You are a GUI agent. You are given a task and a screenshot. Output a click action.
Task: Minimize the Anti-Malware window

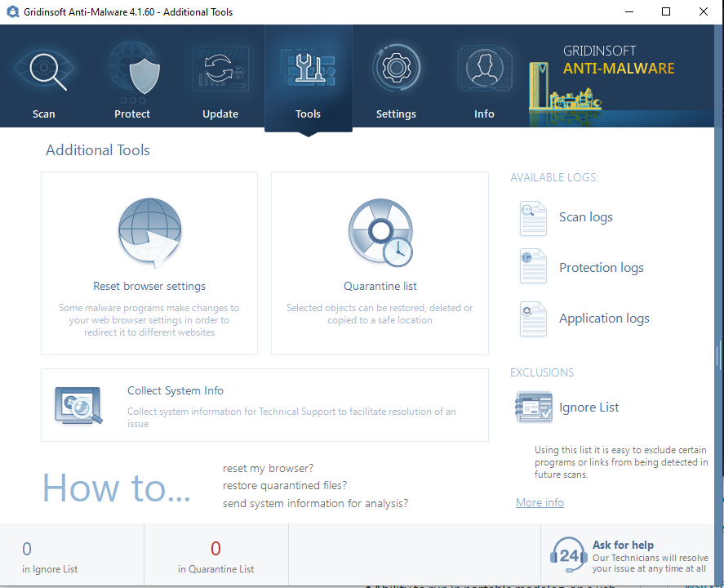pyautogui.click(x=629, y=11)
